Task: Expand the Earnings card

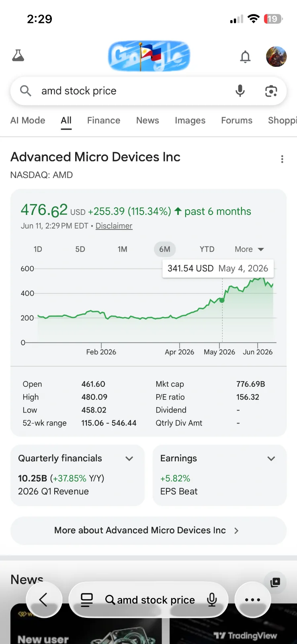Action: pyautogui.click(x=219, y=475)
